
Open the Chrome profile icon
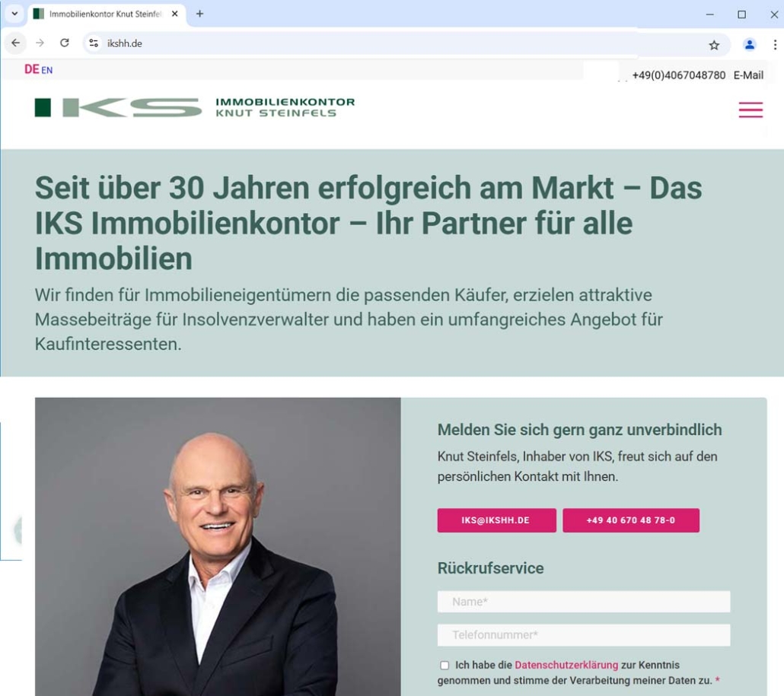(x=749, y=44)
